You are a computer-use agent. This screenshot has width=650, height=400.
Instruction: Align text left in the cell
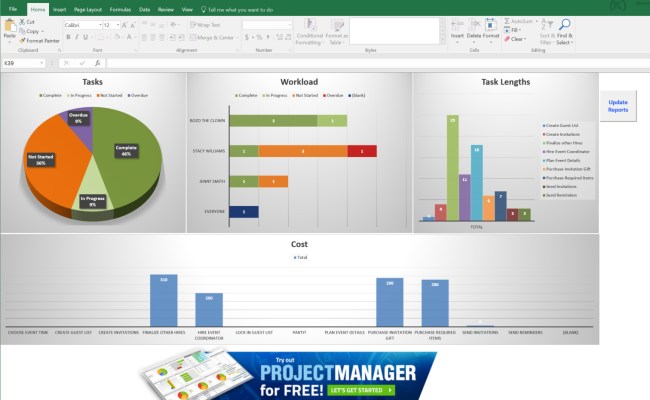point(144,38)
